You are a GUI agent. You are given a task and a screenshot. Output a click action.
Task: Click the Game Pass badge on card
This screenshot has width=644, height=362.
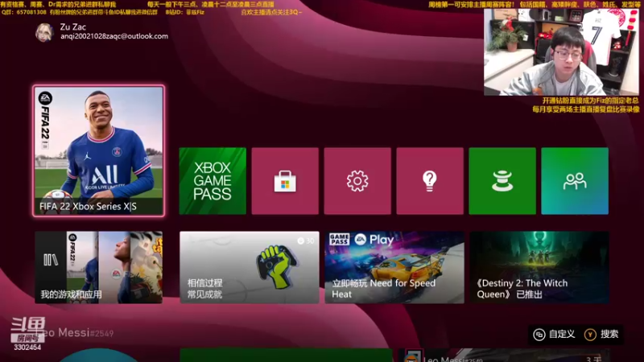click(339, 239)
